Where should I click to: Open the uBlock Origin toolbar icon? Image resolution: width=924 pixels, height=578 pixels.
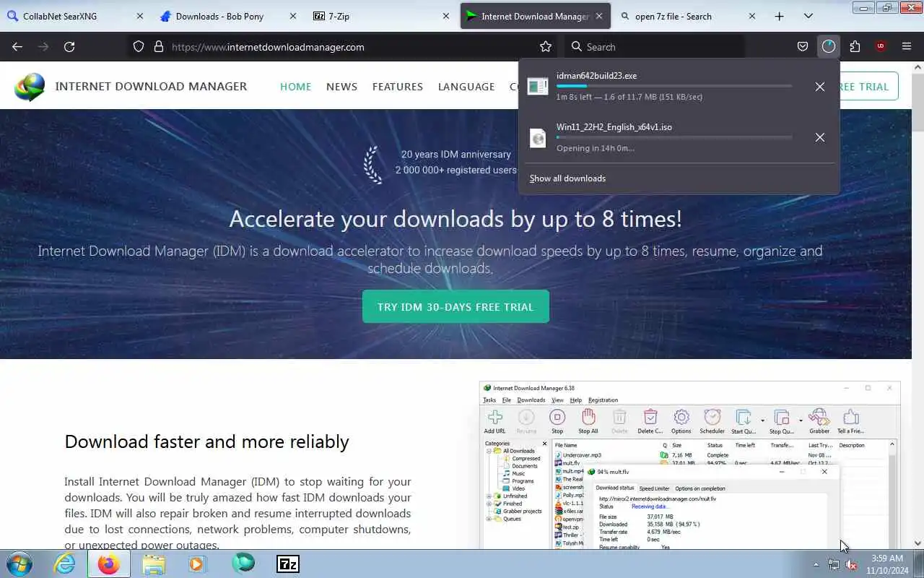880,46
